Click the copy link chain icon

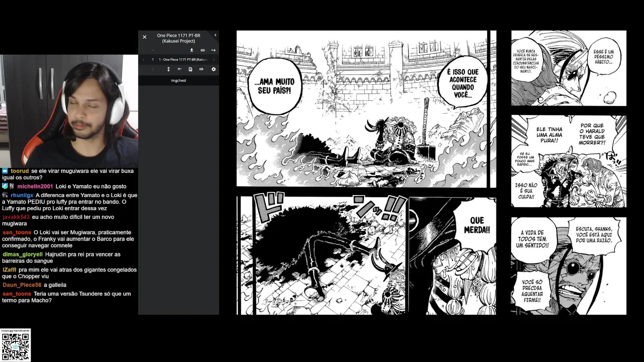[x=203, y=50]
